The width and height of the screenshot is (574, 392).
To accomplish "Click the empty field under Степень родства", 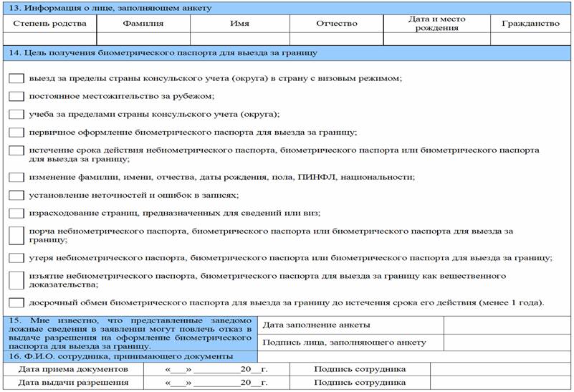I will coord(49,39).
